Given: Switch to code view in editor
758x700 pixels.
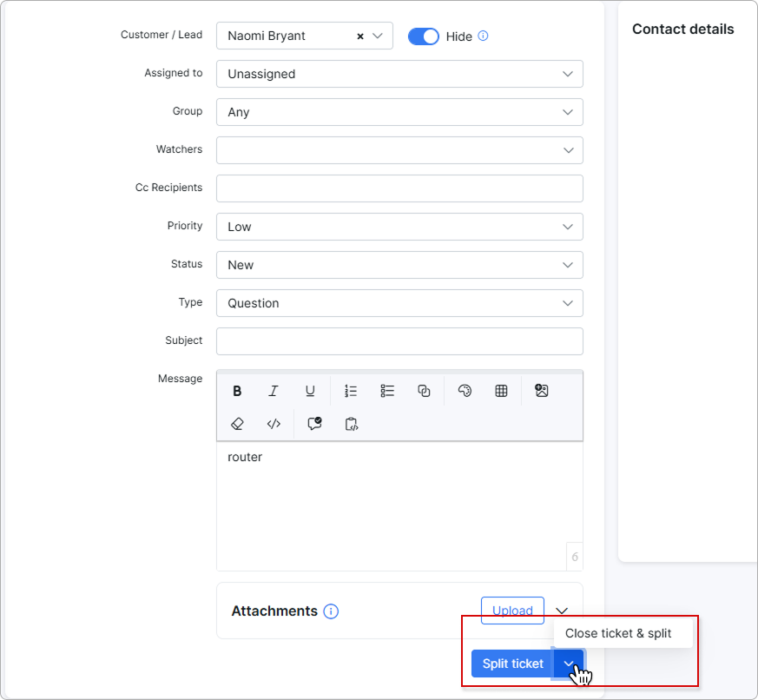Looking at the screenshot, I should pyautogui.click(x=274, y=424).
